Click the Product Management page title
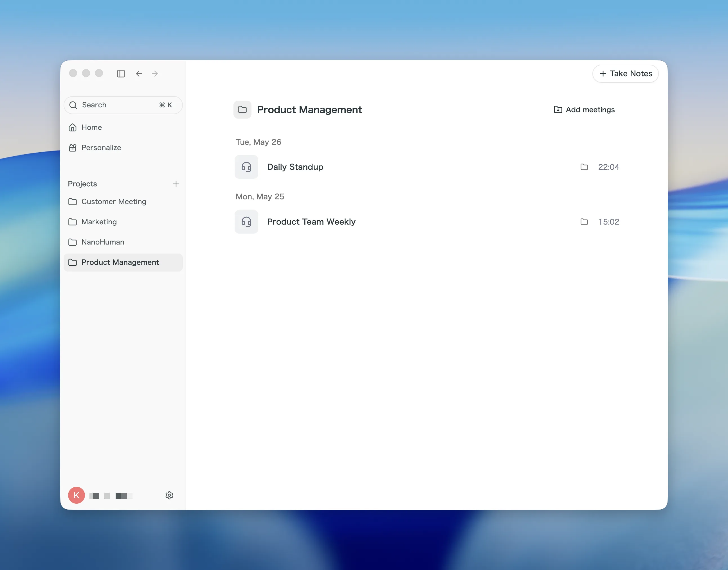The height and width of the screenshot is (570, 728). 309,109
